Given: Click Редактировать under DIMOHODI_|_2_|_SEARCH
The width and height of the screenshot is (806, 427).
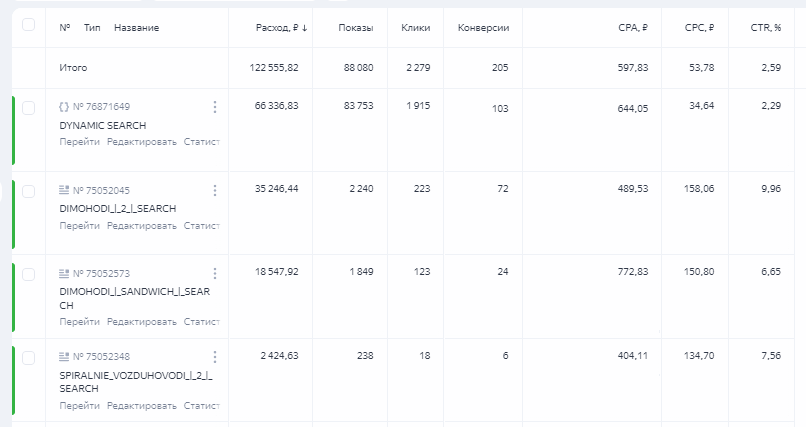Looking at the screenshot, I should tap(142, 226).
